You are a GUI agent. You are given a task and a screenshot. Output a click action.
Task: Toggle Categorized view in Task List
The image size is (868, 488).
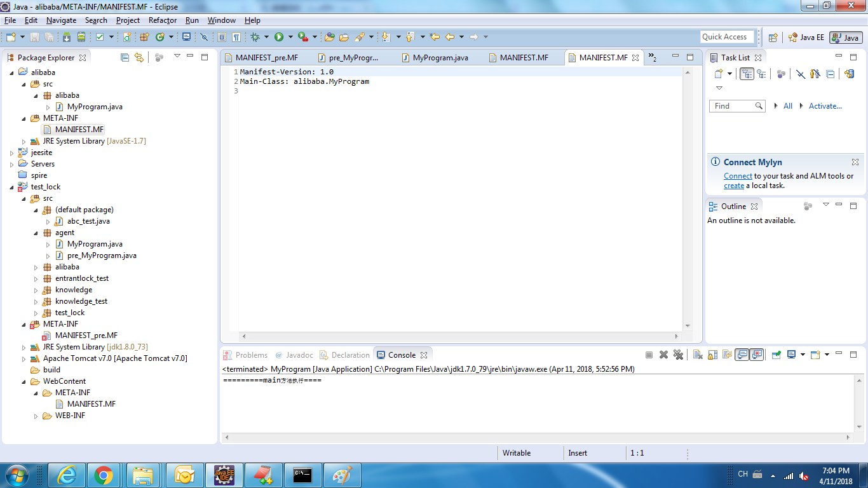[x=747, y=74]
